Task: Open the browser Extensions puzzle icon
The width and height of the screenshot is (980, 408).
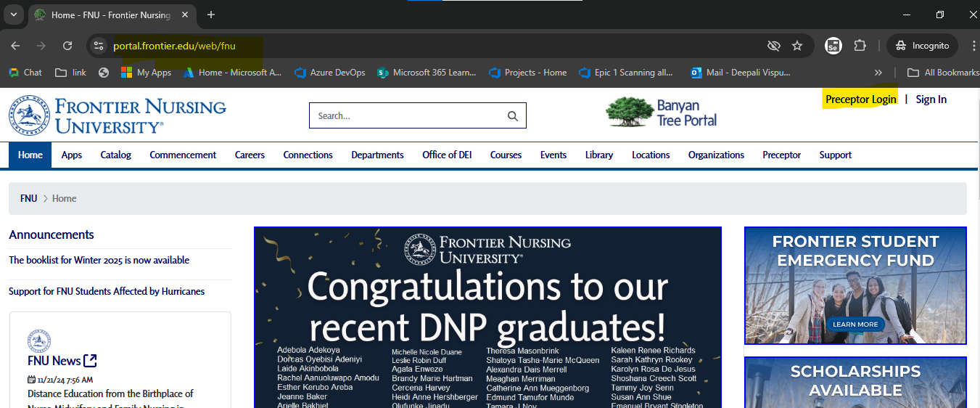Action: [x=860, y=46]
